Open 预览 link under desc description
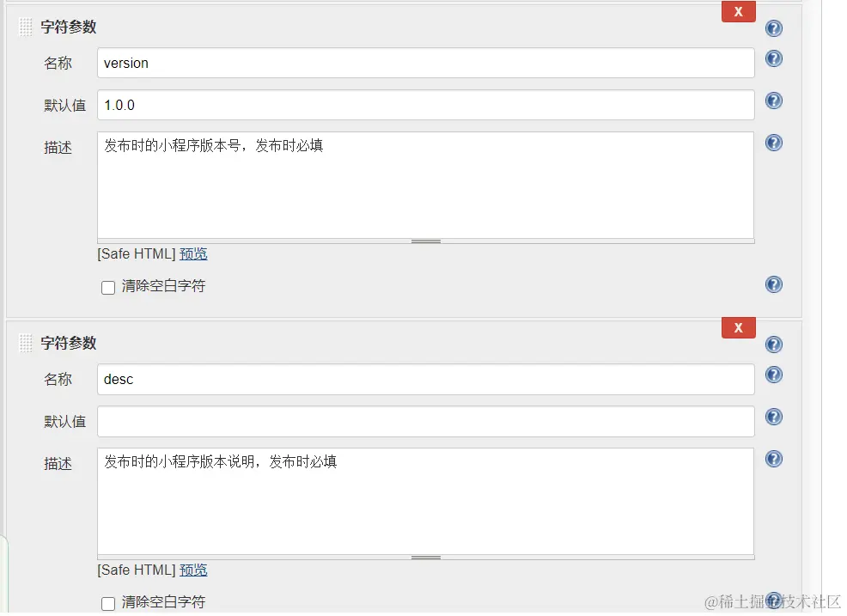Image resolution: width=847 pixels, height=616 pixels. (193, 570)
